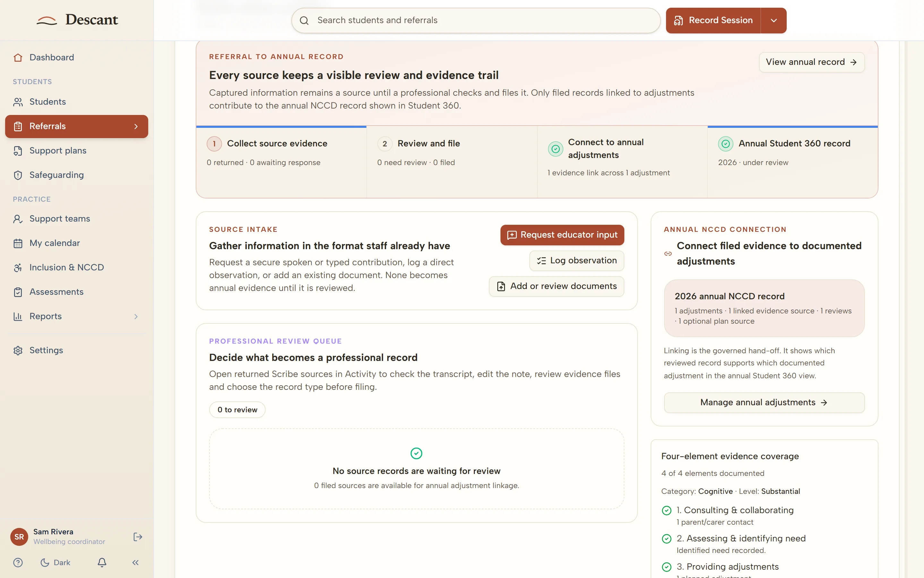Click the 0 to review pill

(x=237, y=410)
